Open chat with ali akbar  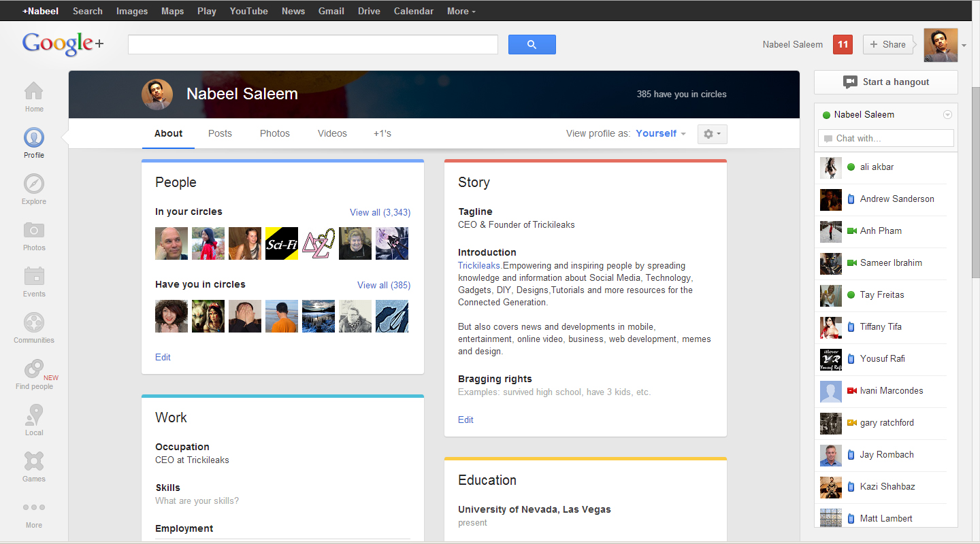pyautogui.click(x=883, y=167)
